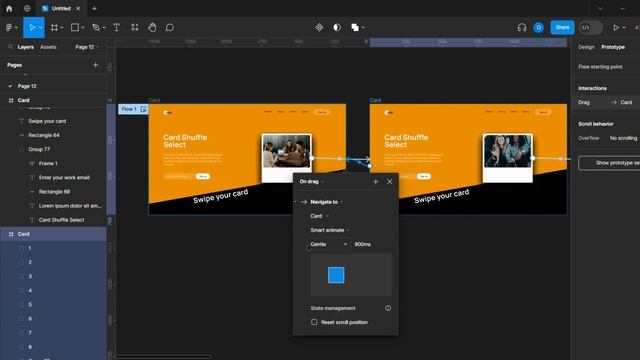
Task: Open the shape tools dropdown arrow
Action: point(83,28)
